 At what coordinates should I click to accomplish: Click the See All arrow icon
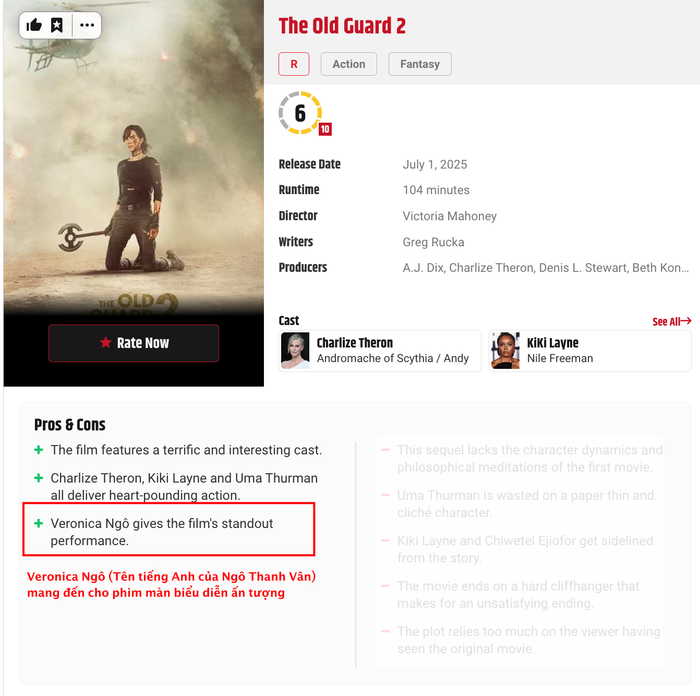686,321
